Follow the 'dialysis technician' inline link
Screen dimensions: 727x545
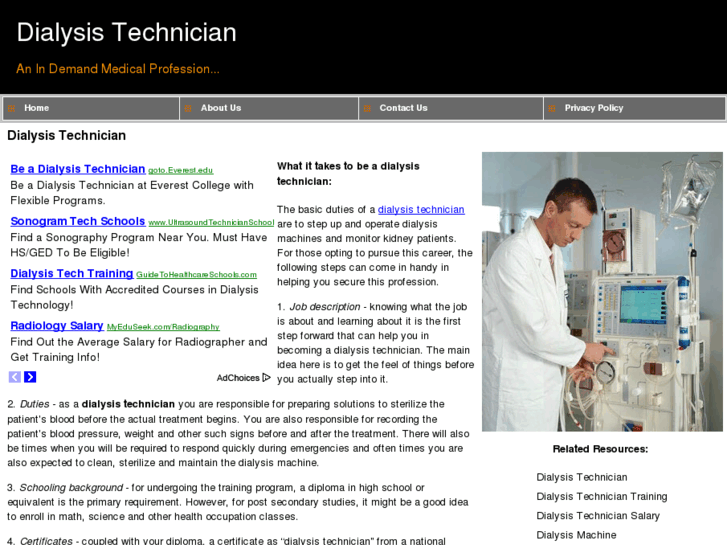(x=421, y=210)
